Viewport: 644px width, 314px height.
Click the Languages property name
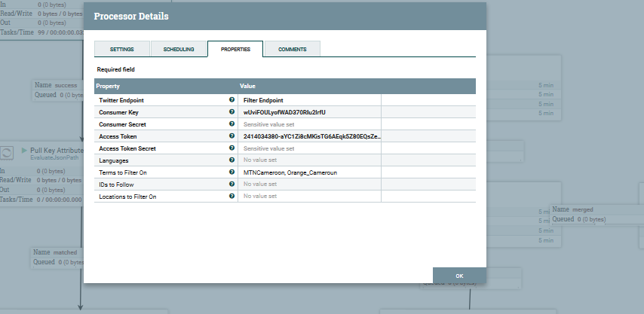(x=113, y=160)
